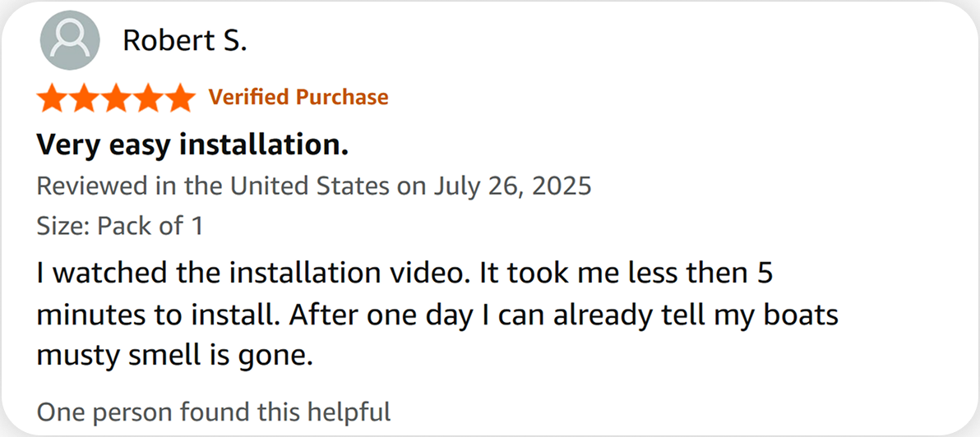Click the first orange rating star
Screen dimensions: 980x437
tap(52, 98)
